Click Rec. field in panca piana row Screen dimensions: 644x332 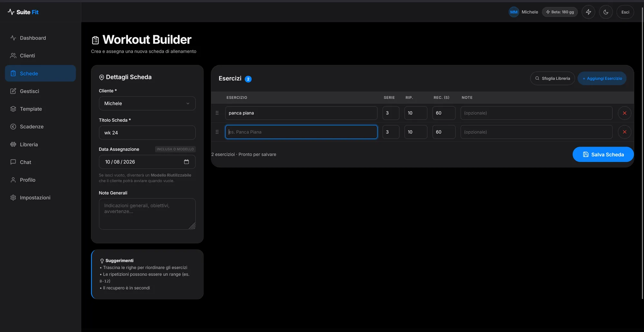coord(444,113)
